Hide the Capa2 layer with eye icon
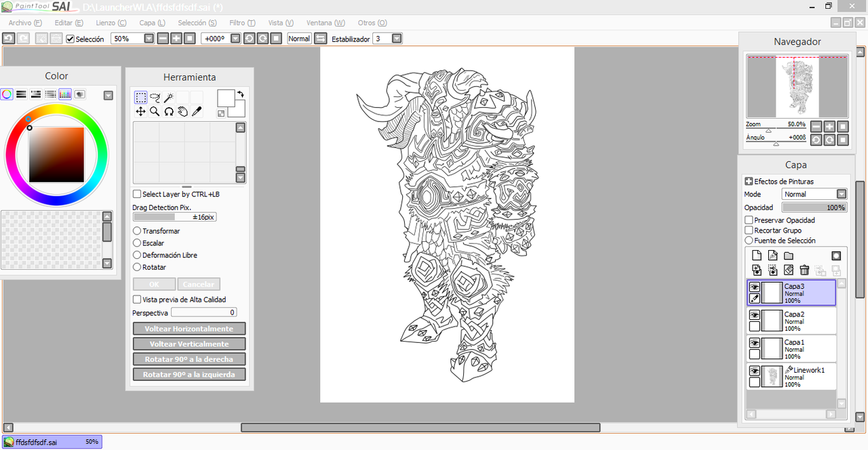The width and height of the screenshot is (868, 450). pyautogui.click(x=754, y=316)
